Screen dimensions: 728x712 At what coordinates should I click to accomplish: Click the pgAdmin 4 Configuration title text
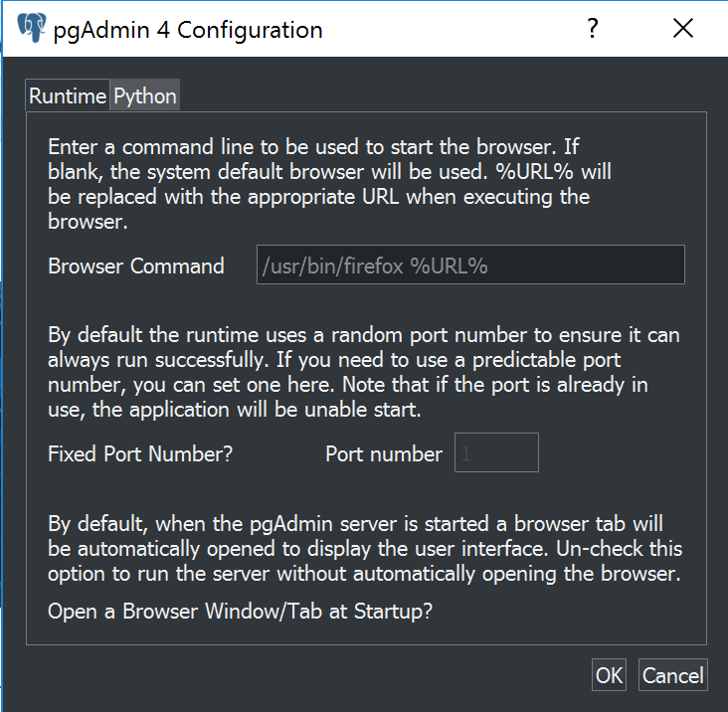187,30
